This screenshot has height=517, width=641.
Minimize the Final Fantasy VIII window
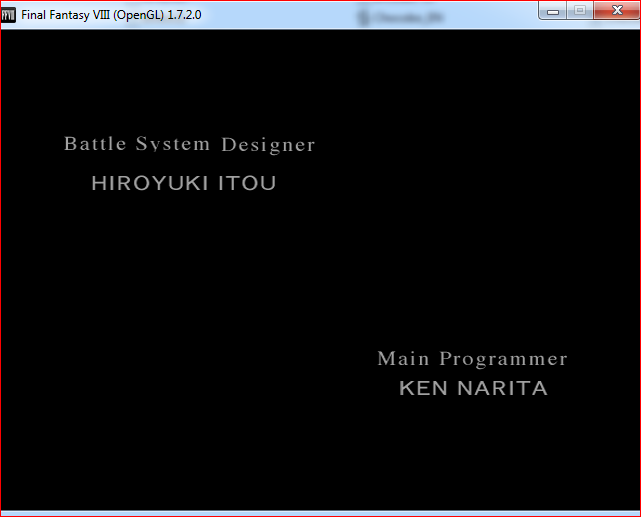553,11
